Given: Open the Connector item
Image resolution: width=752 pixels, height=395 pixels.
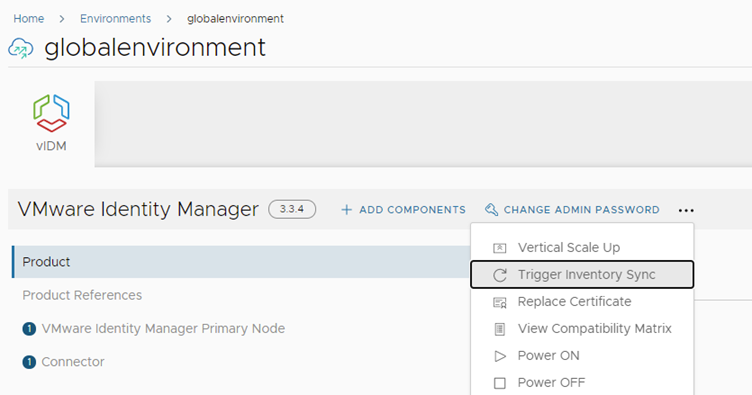Looking at the screenshot, I should point(73,362).
